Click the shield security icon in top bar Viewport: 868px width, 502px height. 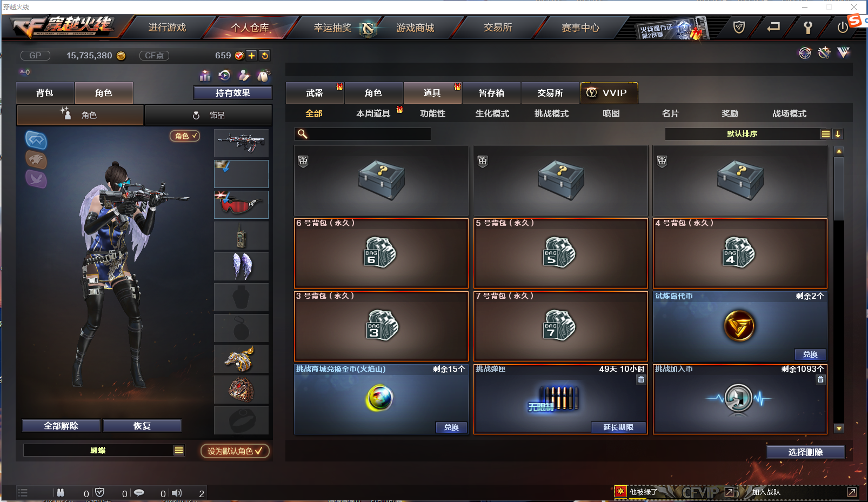point(739,27)
